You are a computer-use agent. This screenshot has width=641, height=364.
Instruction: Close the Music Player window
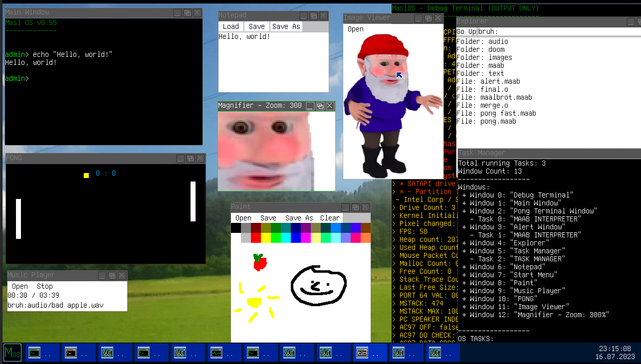click(x=122, y=275)
